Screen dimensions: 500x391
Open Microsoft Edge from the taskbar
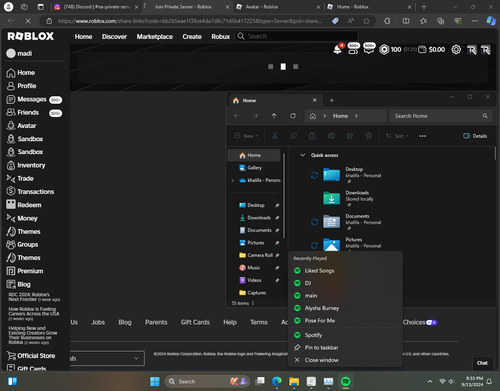tap(277, 381)
